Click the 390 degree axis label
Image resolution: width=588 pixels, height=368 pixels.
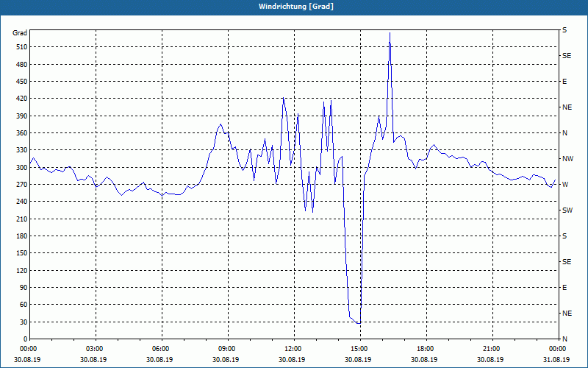pyautogui.click(x=22, y=116)
